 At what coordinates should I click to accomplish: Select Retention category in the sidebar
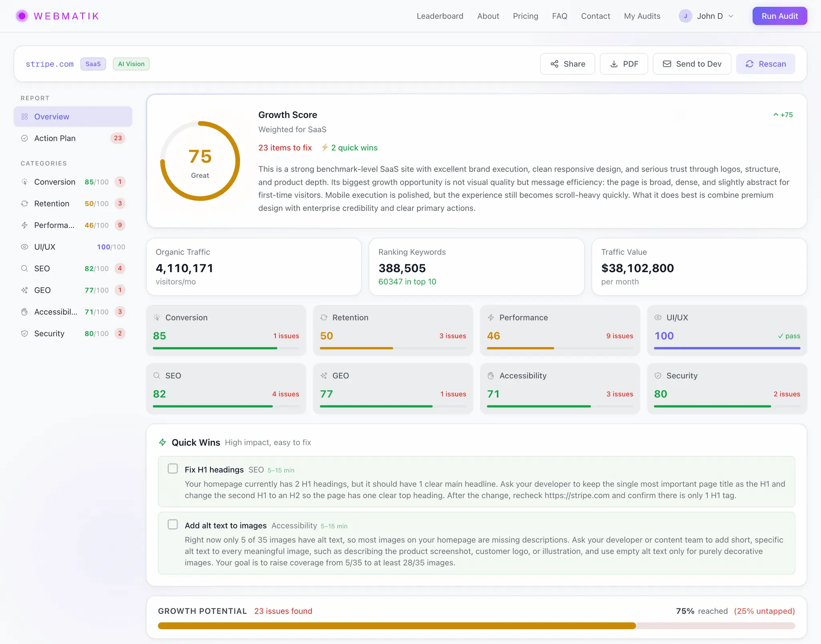point(73,204)
